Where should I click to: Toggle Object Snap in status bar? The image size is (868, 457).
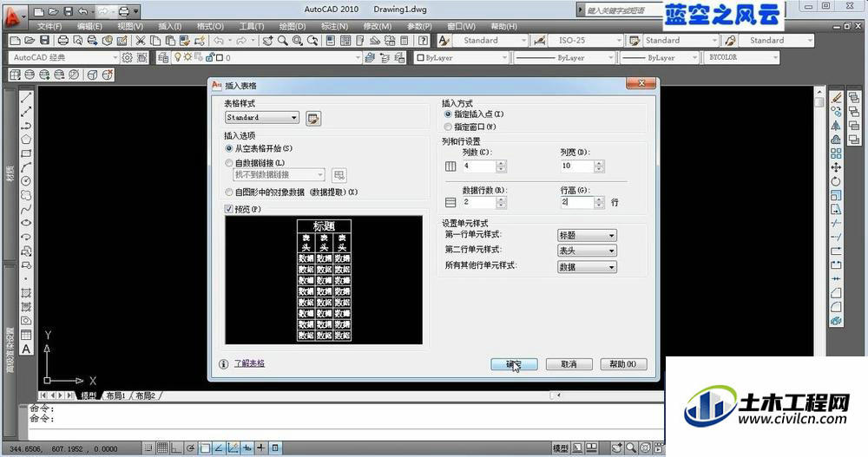pyautogui.click(x=205, y=447)
